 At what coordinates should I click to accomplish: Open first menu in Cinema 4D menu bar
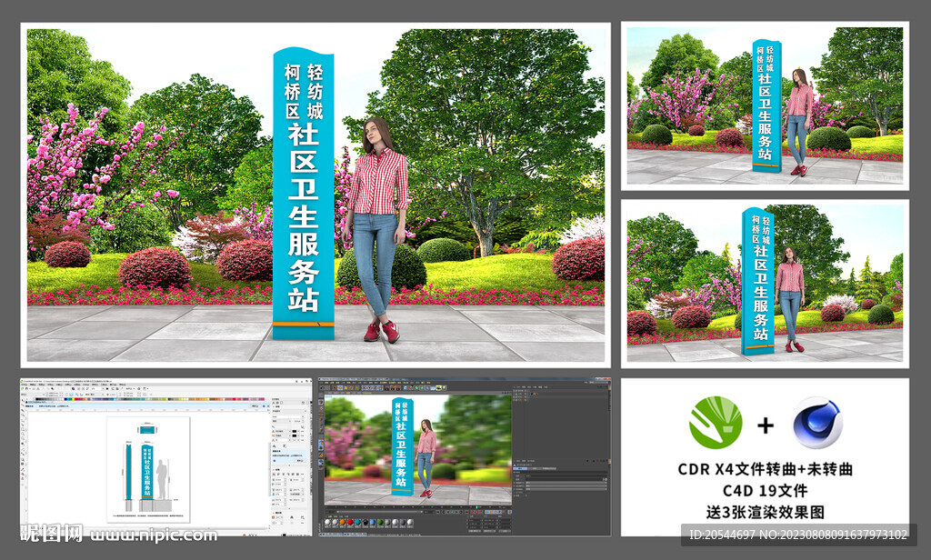pyautogui.click(x=320, y=383)
